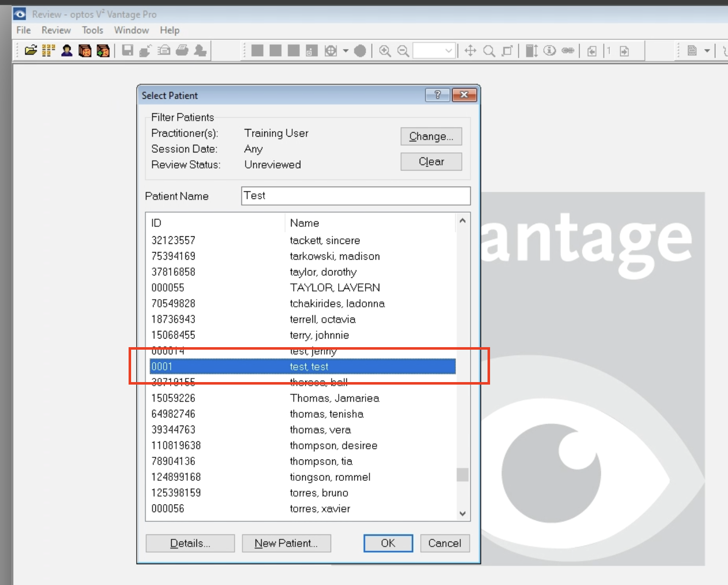Click the patient list scroll up arrow
This screenshot has width=728, height=585.
(x=462, y=221)
